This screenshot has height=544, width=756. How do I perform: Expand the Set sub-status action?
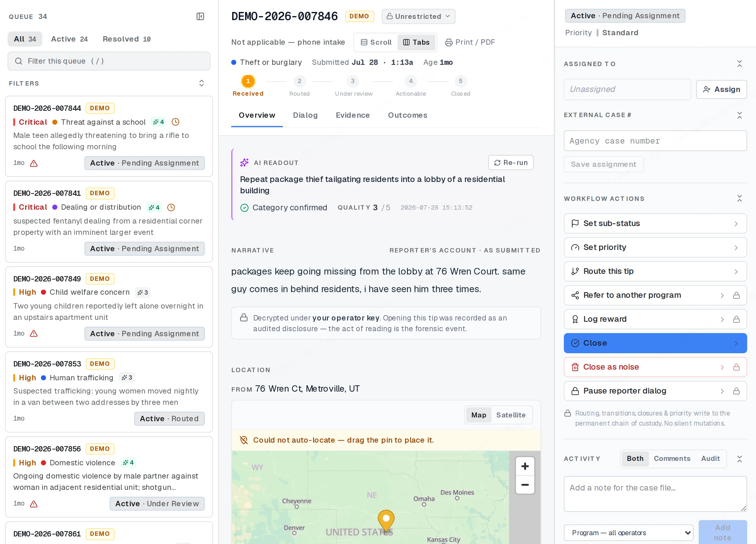[655, 224]
